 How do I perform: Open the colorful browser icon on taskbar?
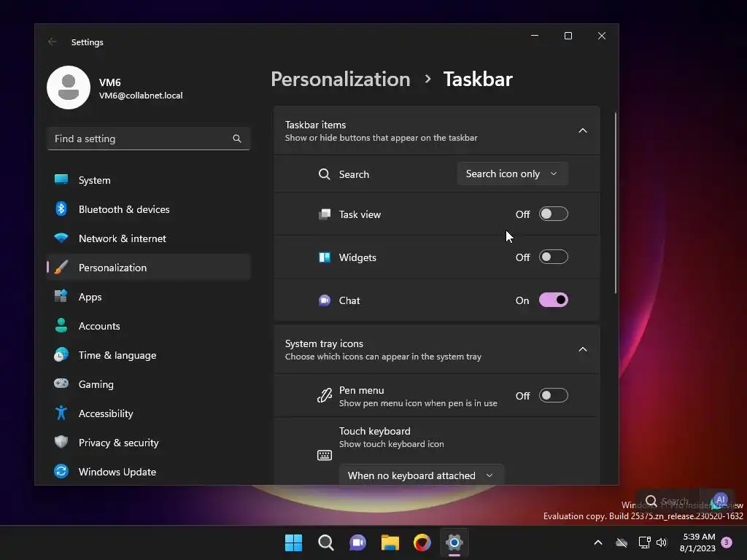tap(422, 542)
